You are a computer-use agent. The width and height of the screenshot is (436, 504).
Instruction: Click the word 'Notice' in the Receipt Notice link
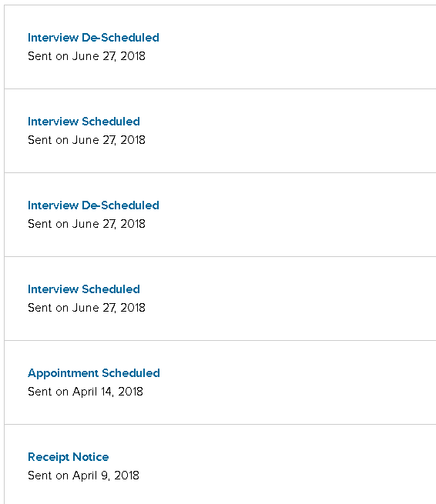(91, 457)
